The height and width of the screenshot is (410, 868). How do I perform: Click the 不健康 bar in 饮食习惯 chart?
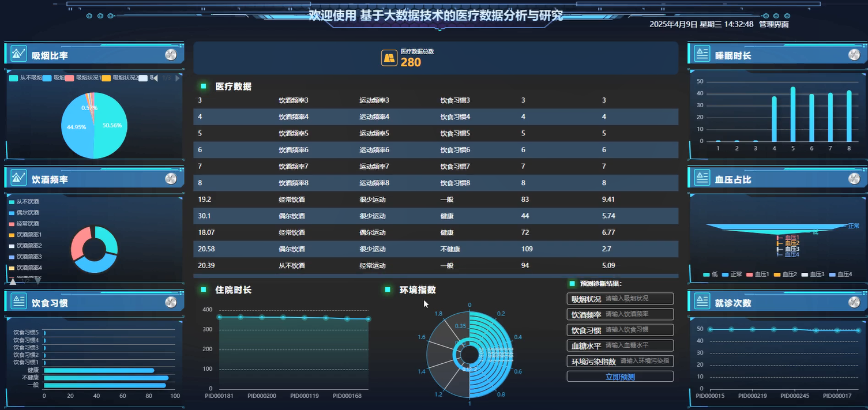(x=106, y=378)
